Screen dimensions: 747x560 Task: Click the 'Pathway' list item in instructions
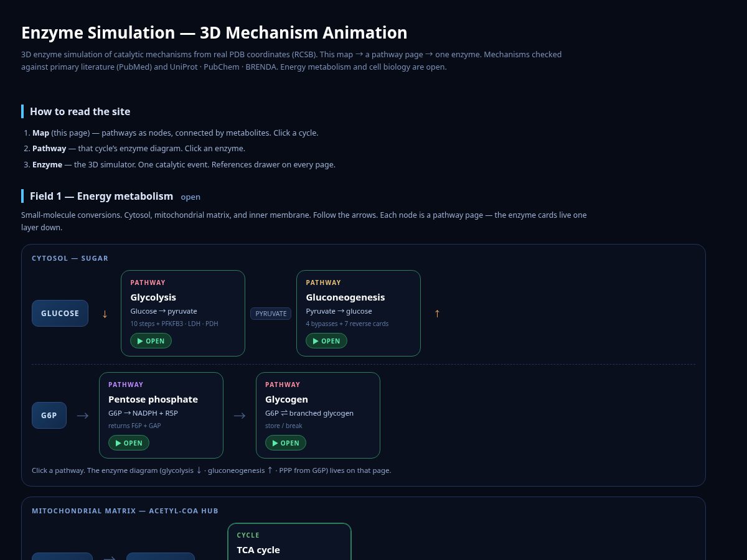[139, 149]
